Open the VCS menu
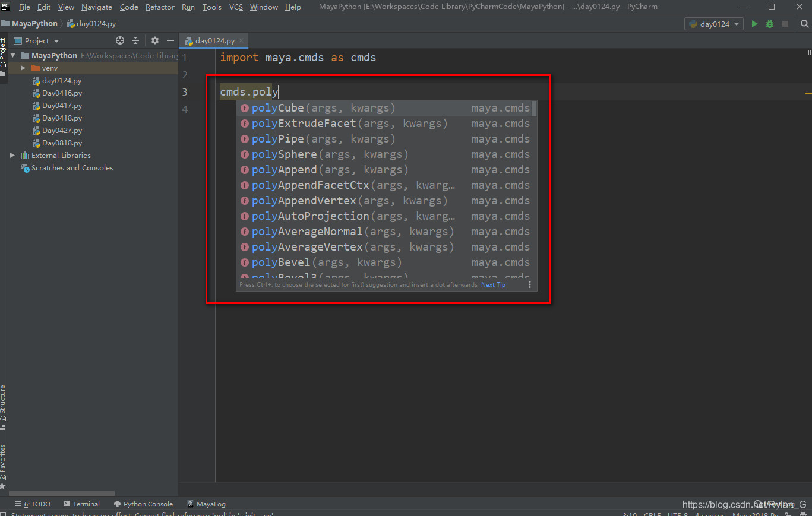The height and width of the screenshot is (516, 812). pos(236,7)
